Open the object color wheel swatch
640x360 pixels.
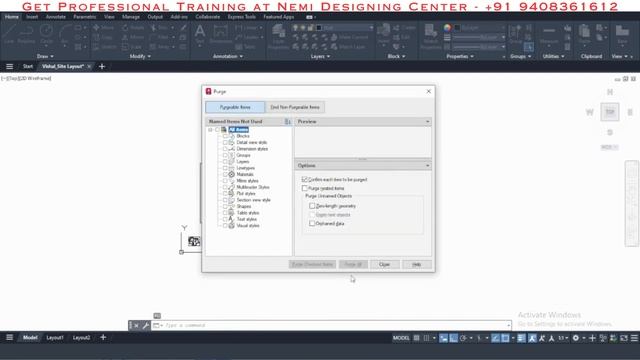click(447, 27)
